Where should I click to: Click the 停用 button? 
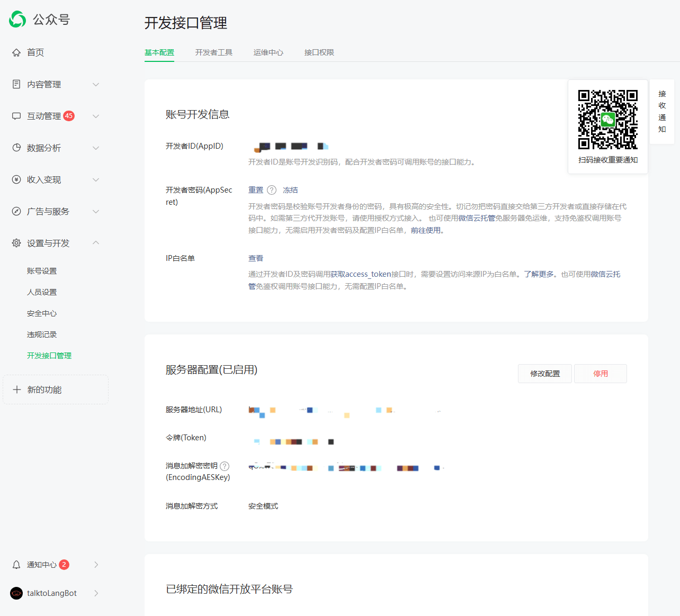click(600, 373)
